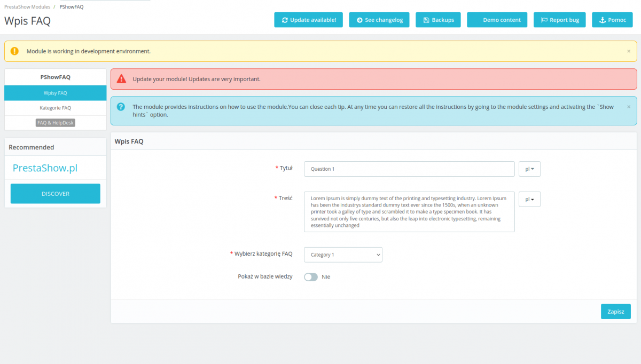Image resolution: width=641 pixels, height=364 pixels.
Task: Click the red triangle alert icon
Action: [x=121, y=78]
